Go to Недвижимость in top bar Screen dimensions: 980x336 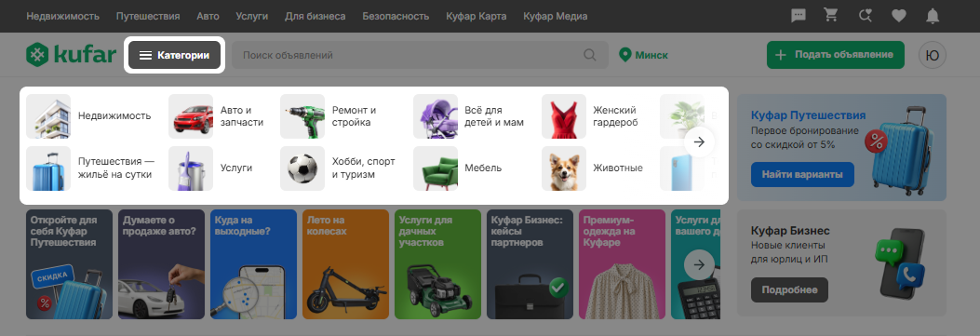[x=63, y=16]
